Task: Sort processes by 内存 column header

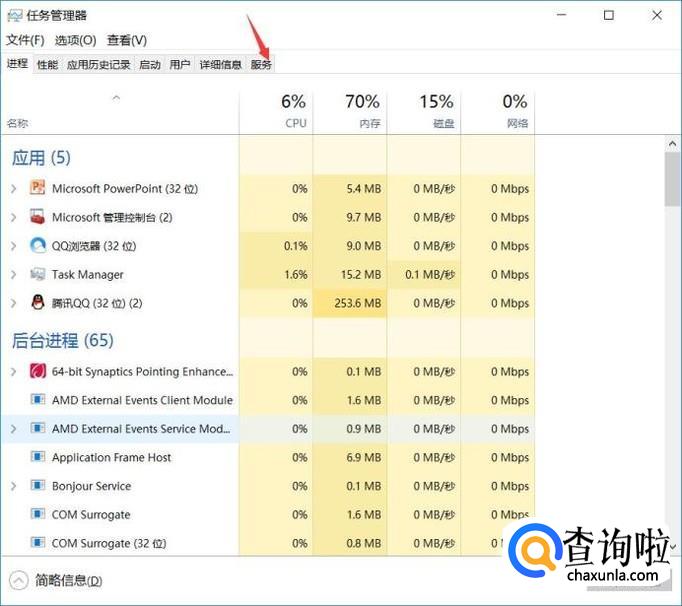Action: 367,111
